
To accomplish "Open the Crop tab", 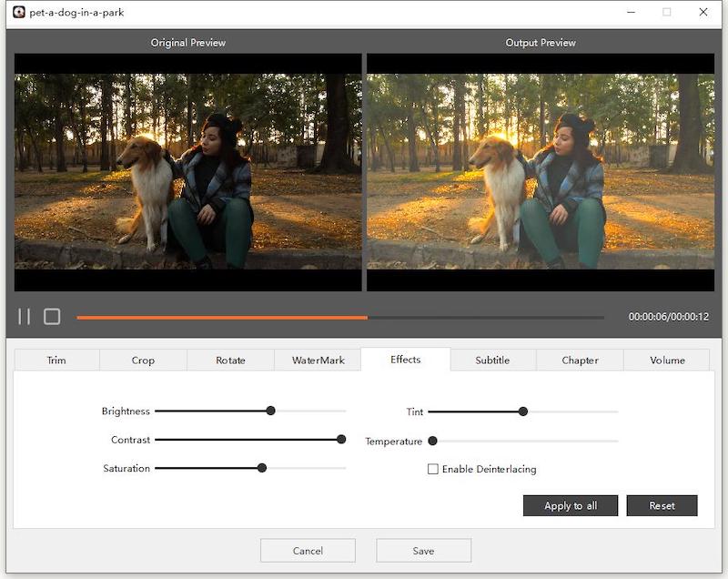I will tap(143, 361).
